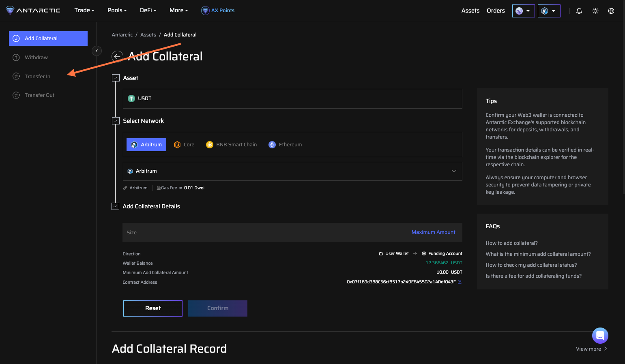Viewport: 625px width, 364px height.
Task: Open the Arbitrum network switcher dropdown
Action: [549, 11]
